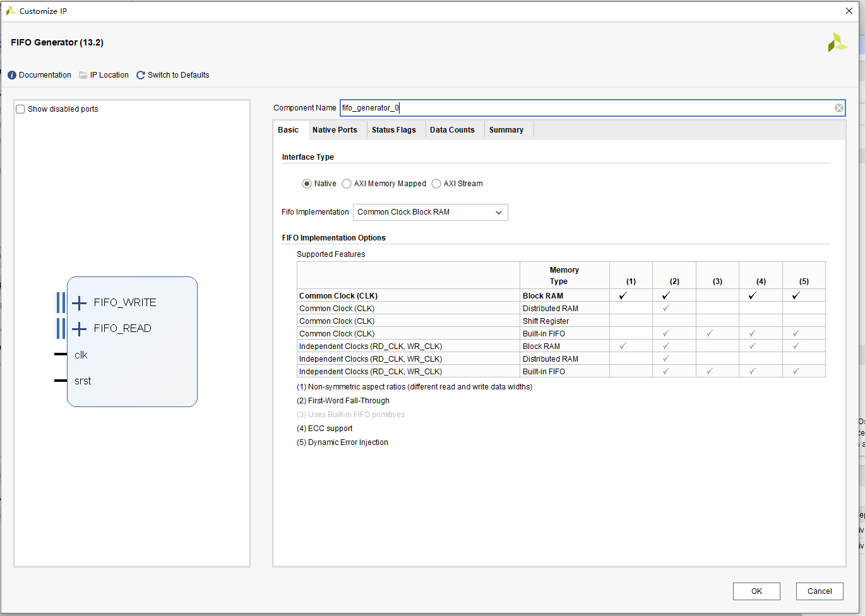This screenshot has width=865, height=616.
Task: Enable the Show disabled ports checkbox
Action: coord(20,109)
